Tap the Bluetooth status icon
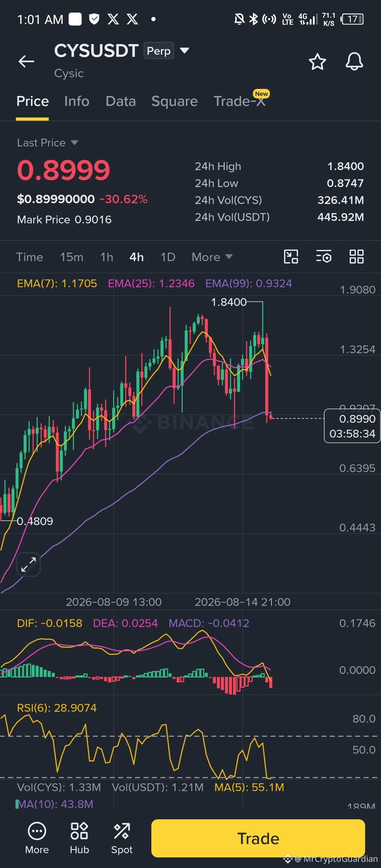This screenshot has width=381, height=868. pyautogui.click(x=253, y=19)
